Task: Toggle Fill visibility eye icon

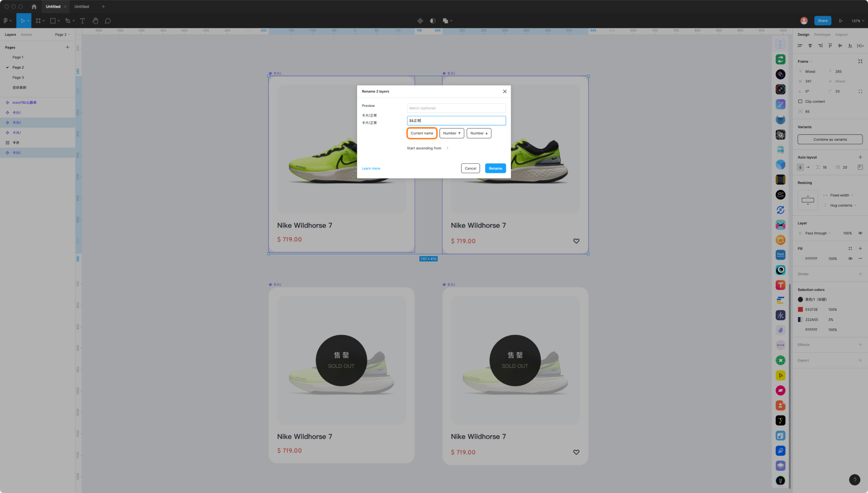Action: [850, 259]
